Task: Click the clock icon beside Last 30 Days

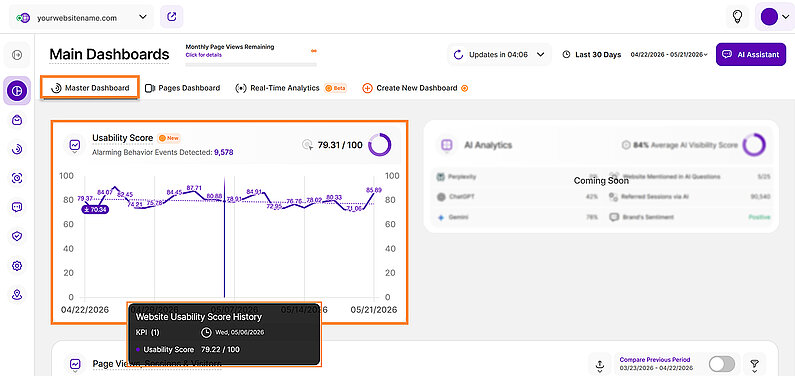Action: (x=566, y=55)
